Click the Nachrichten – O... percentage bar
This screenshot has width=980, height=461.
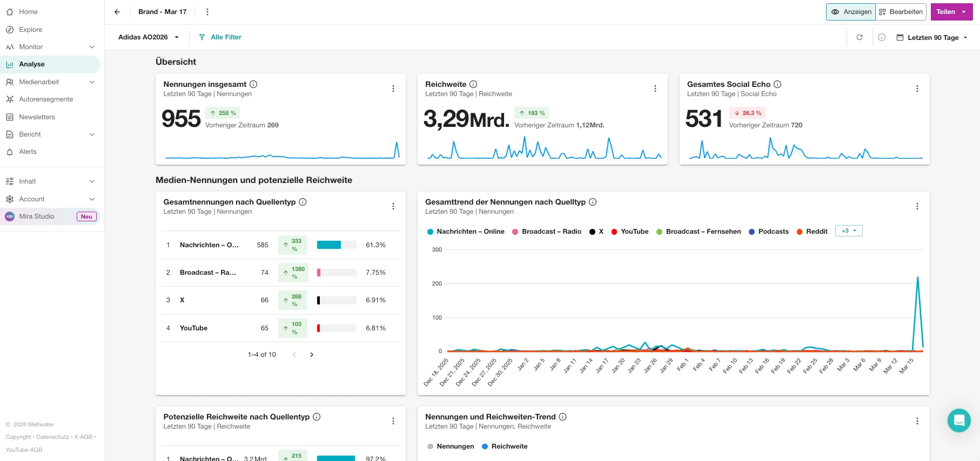(337, 245)
